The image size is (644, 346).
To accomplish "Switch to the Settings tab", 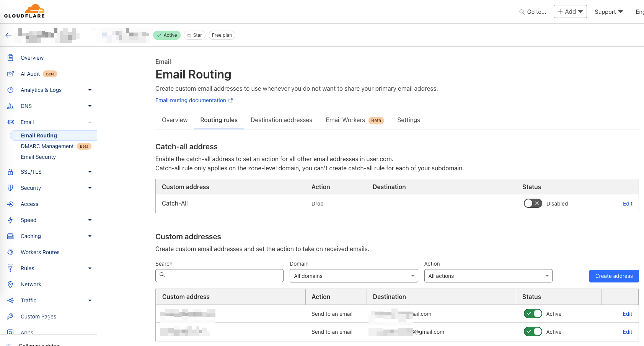I will pyautogui.click(x=408, y=120).
